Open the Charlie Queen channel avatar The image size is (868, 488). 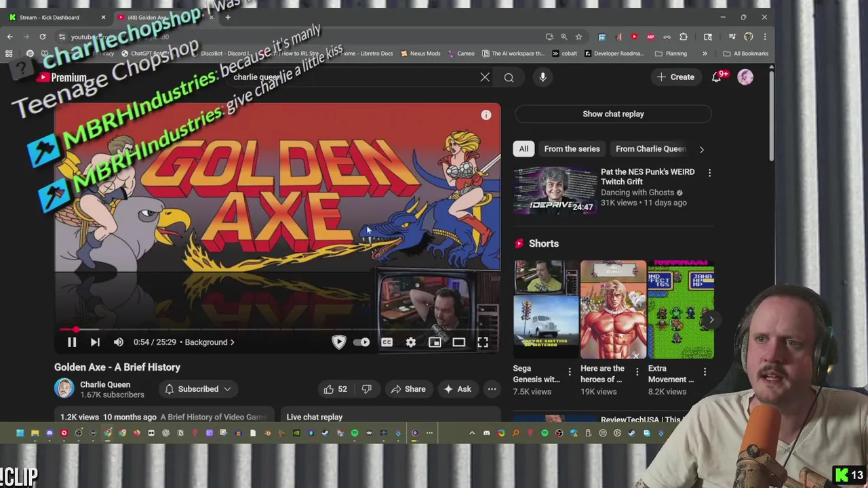64,388
